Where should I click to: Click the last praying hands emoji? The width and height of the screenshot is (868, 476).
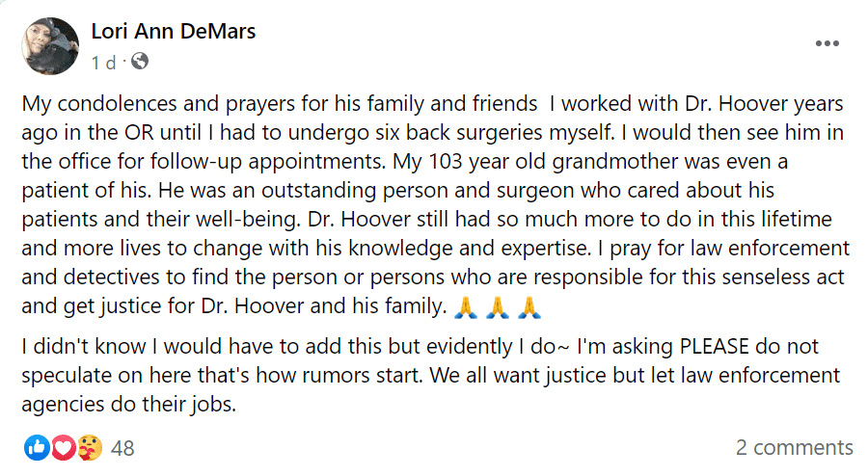pyautogui.click(x=528, y=308)
